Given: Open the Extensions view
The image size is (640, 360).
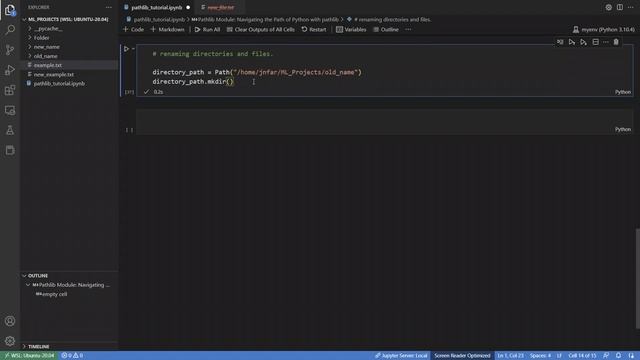Looking at the screenshot, I should (10, 90).
